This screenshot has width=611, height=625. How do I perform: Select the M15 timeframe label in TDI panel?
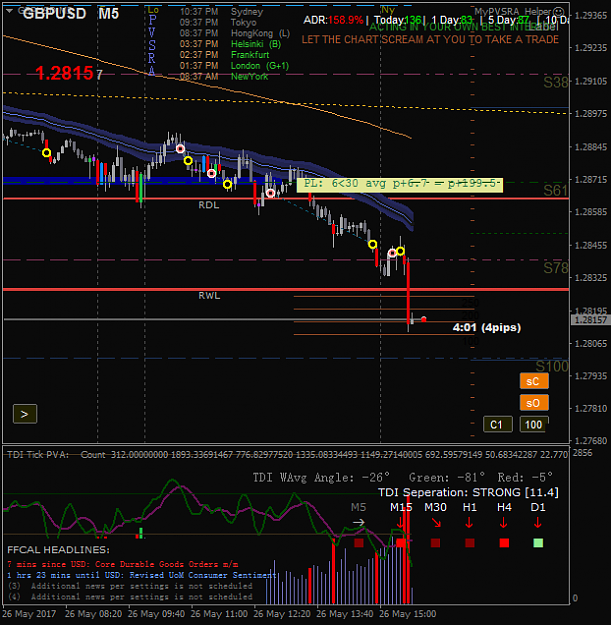pos(401,507)
